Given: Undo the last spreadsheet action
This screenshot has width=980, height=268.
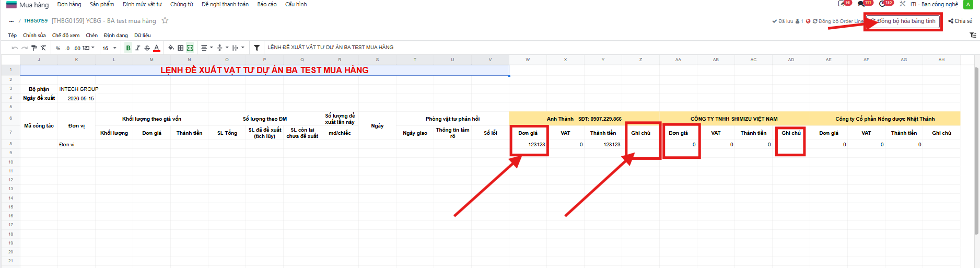Looking at the screenshot, I should point(15,48).
